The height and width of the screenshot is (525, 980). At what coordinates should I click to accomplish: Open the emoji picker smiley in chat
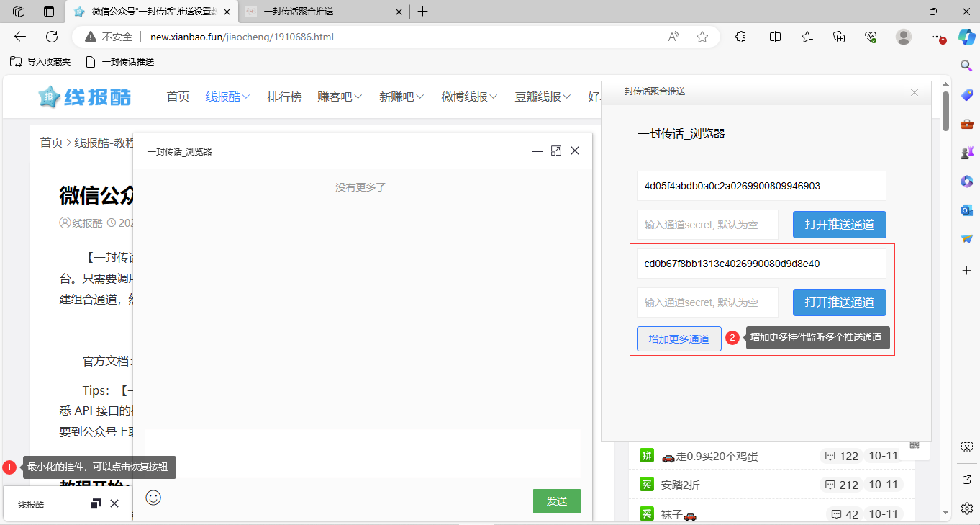tap(153, 498)
